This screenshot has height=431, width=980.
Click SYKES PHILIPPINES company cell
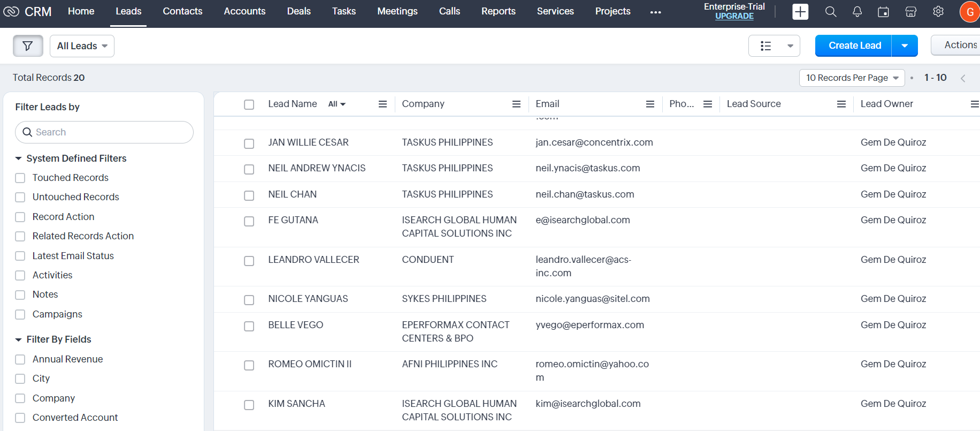point(444,299)
